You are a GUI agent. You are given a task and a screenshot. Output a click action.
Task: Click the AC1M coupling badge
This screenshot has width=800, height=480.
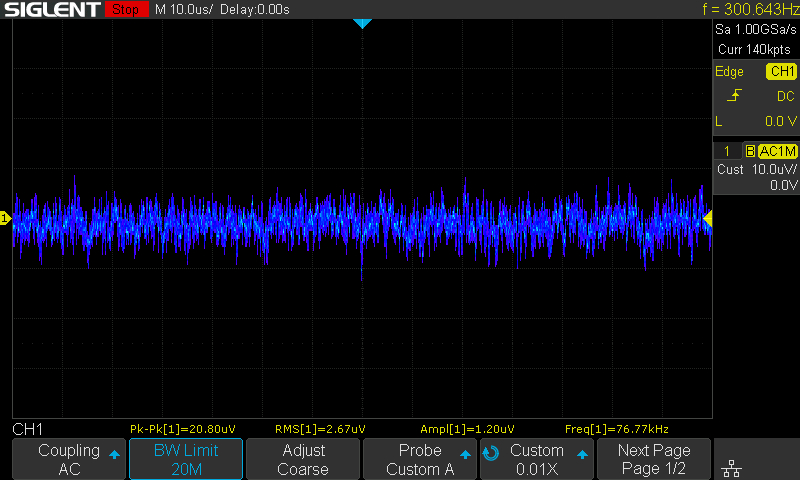[777, 151]
